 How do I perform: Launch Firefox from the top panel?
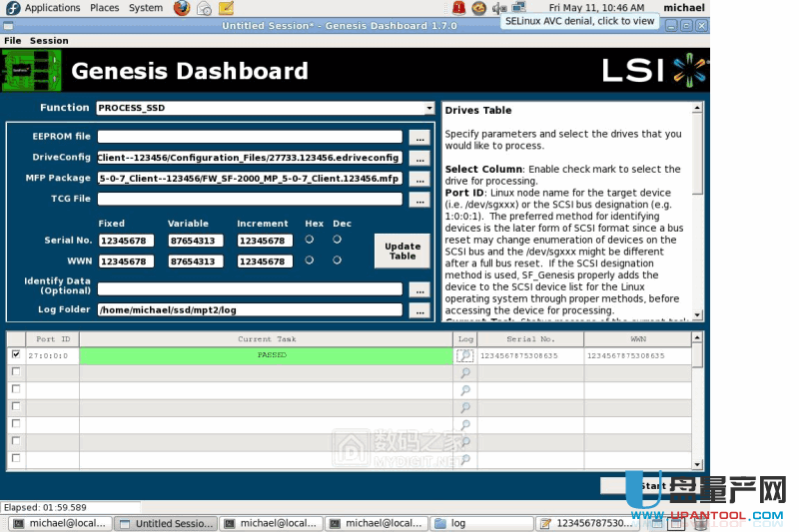182,8
